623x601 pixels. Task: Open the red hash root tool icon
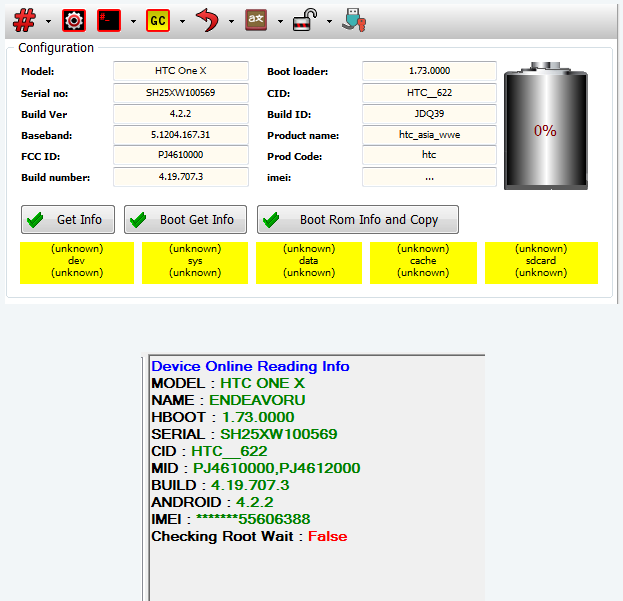coord(24,21)
